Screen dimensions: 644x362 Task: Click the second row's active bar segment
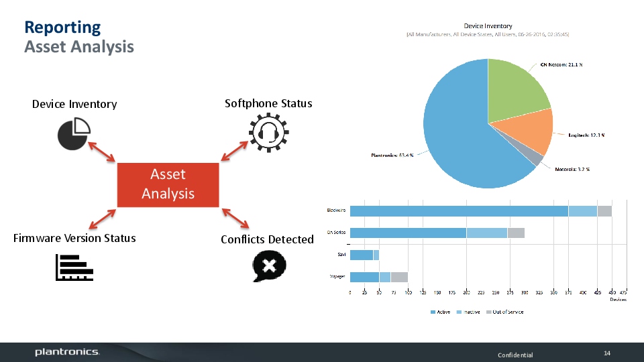(x=409, y=233)
